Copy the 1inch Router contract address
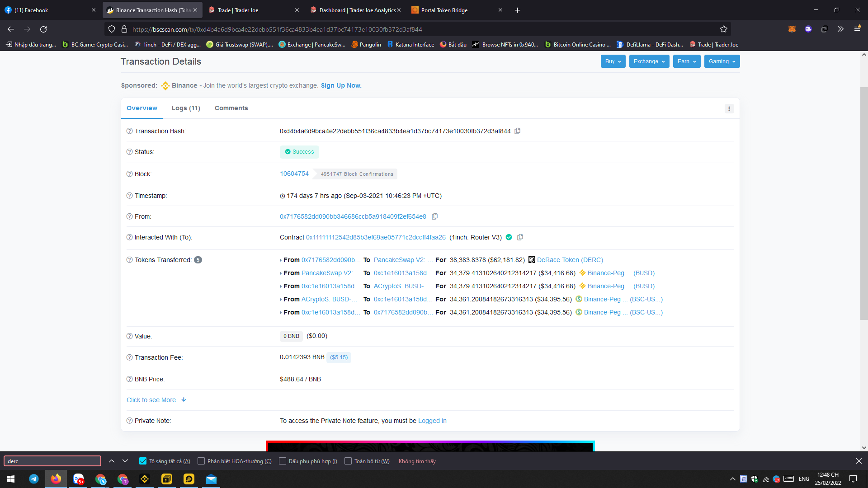This screenshot has height=488, width=868. [520, 237]
